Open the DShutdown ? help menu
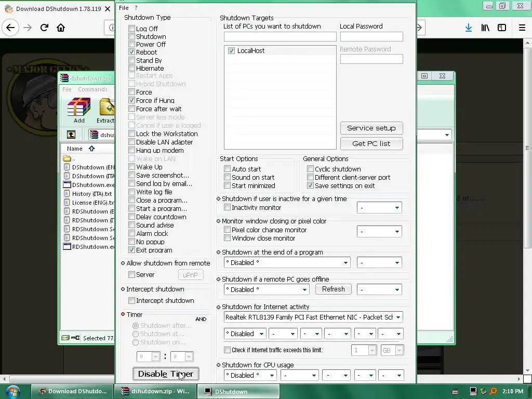Screen dimensions: 532x399 coord(136,8)
